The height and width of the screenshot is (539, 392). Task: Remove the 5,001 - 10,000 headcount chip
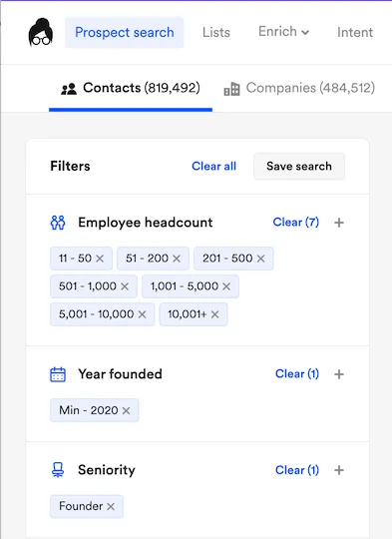(143, 314)
